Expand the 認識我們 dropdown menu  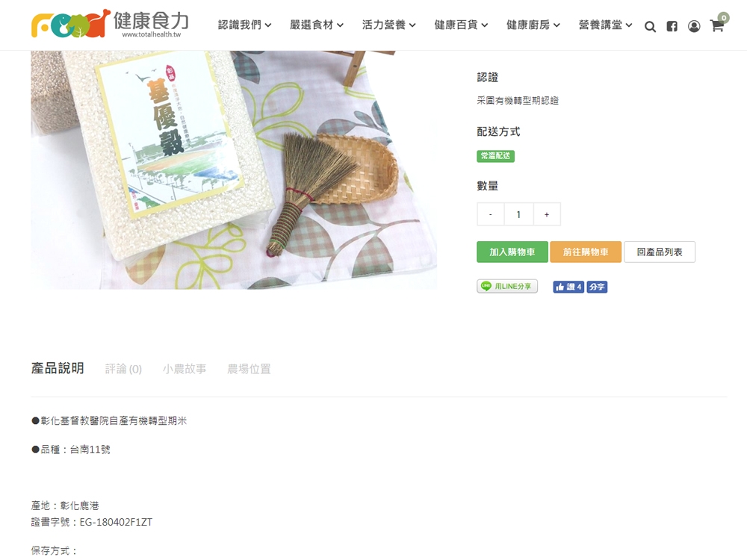[x=244, y=25]
